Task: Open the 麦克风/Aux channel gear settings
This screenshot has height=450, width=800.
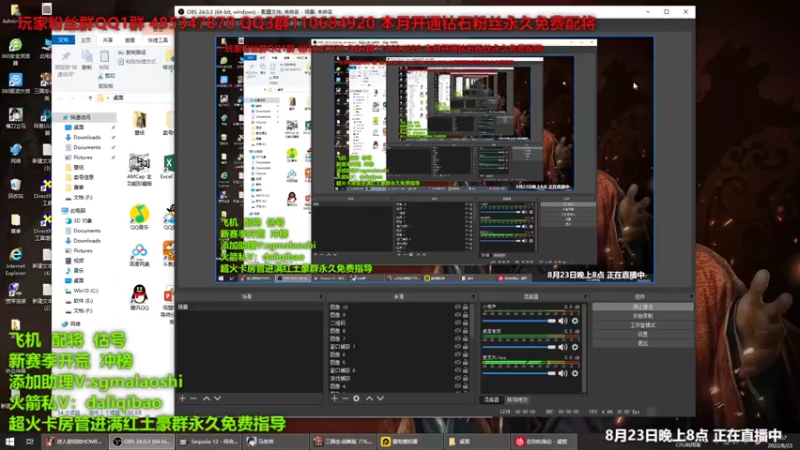Action: tap(575, 373)
